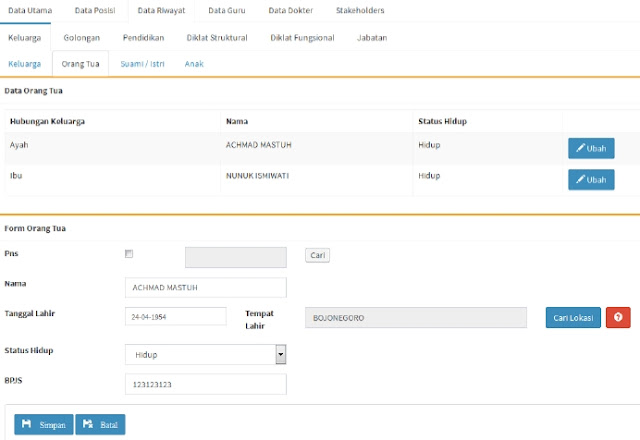Click the pencil icon in Ayah's Ubah button

coord(580,148)
